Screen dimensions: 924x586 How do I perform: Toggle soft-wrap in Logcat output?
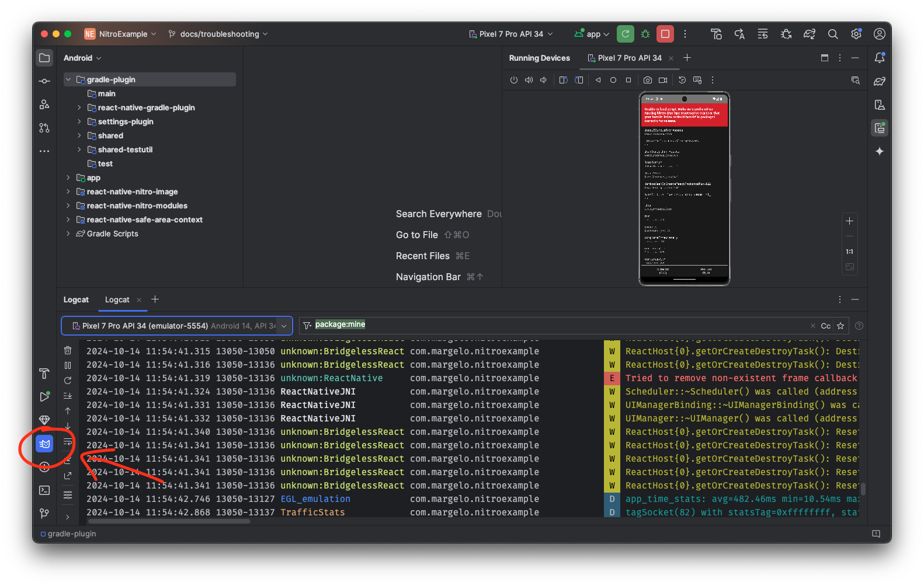pyautogui.click(x=68, y=442)
